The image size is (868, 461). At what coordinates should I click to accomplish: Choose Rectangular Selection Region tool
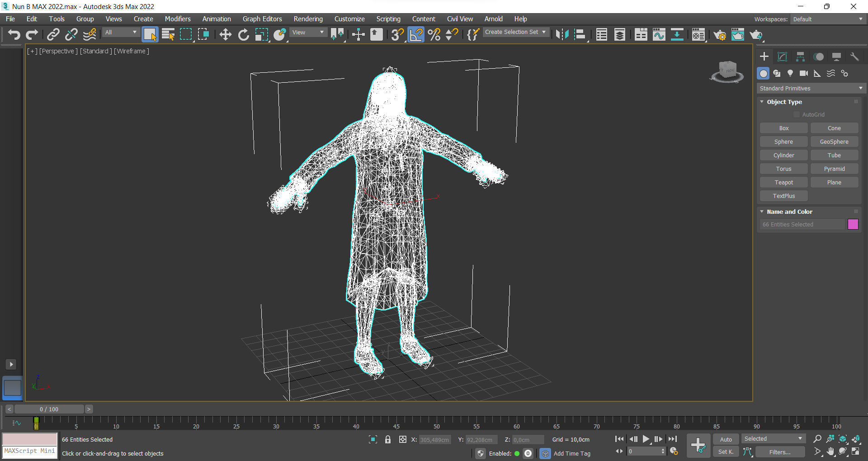186,35
